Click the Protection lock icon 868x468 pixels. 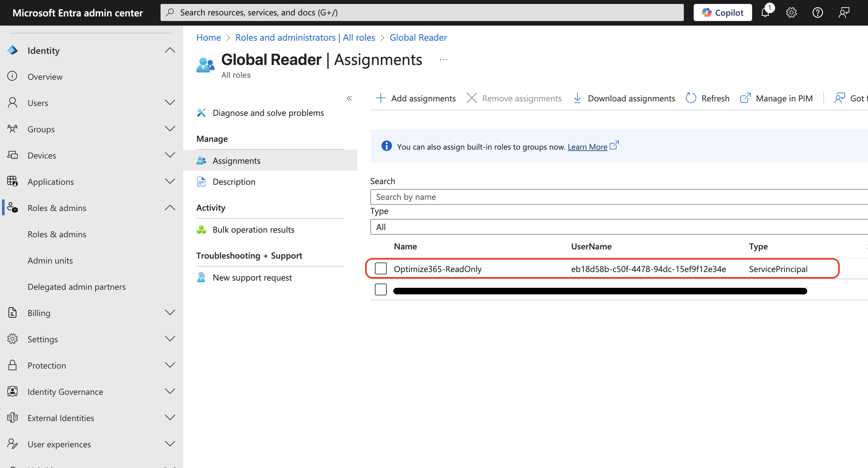coord(12,365)
